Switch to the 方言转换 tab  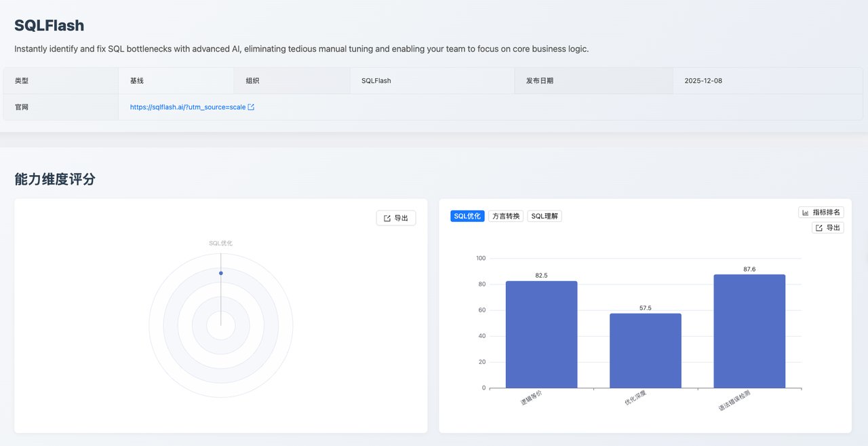click(506, 216)
